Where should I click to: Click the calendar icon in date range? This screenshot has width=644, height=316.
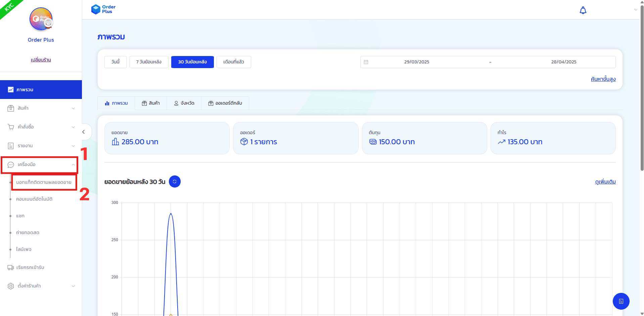click(366, 62)
